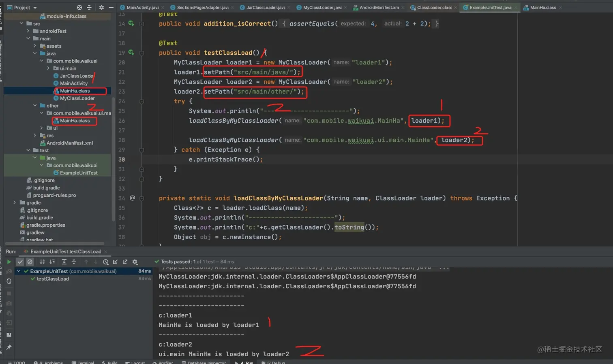Expand the res folder arrow
This screenshot has width=613, height=364.
click(x=35, y=135)
